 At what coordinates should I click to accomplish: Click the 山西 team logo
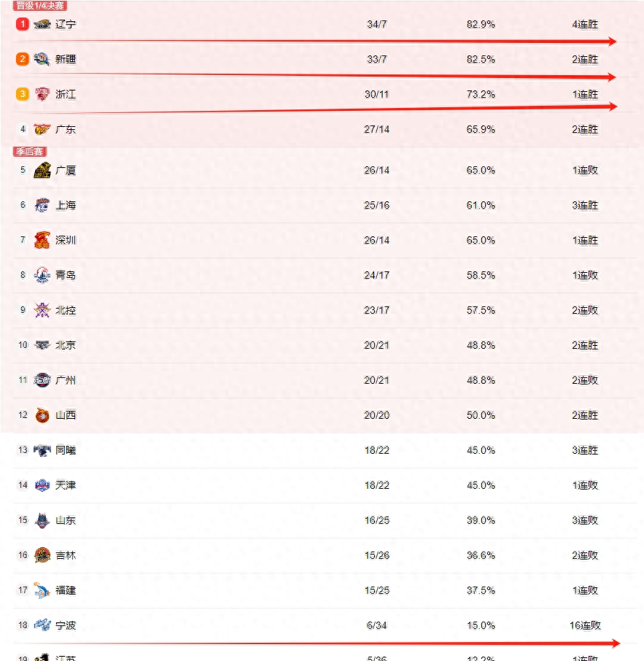[42, 415]
